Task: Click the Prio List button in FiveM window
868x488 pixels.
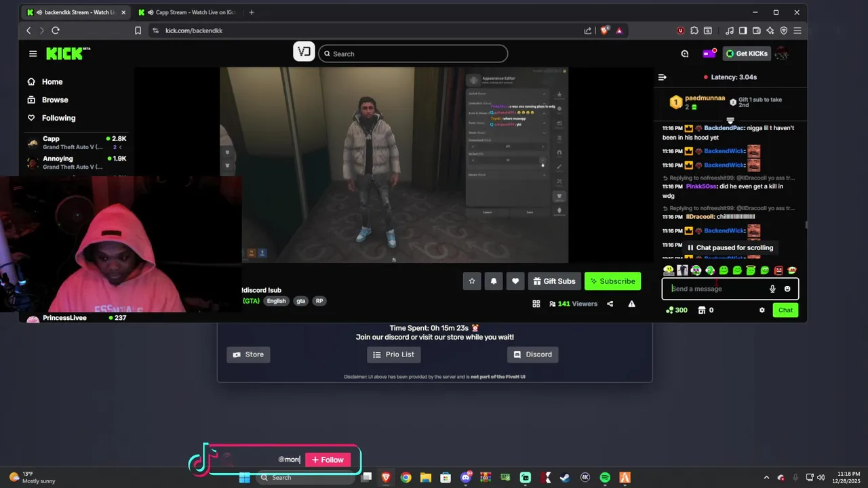Action: [x=394, y=354]
